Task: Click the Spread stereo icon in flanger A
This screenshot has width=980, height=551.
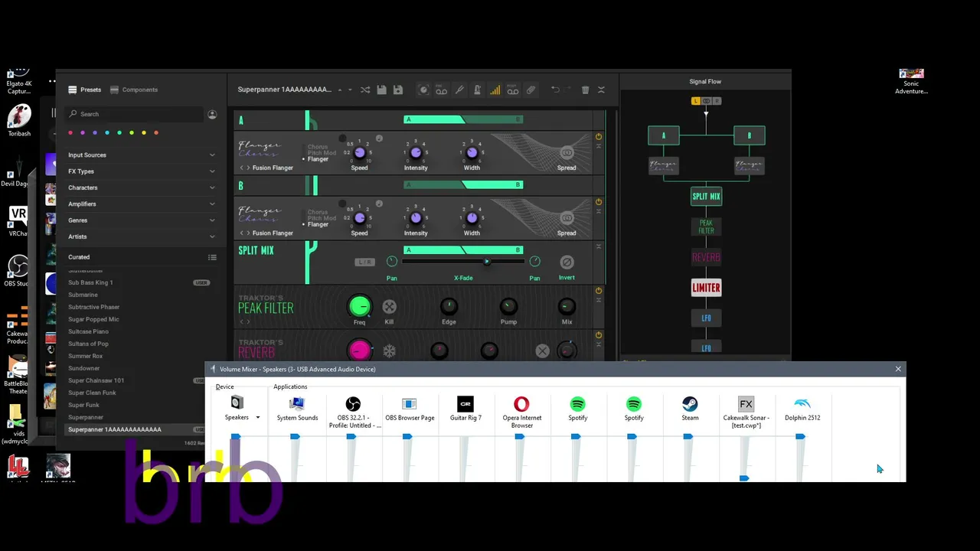Action: click(567, 152)
